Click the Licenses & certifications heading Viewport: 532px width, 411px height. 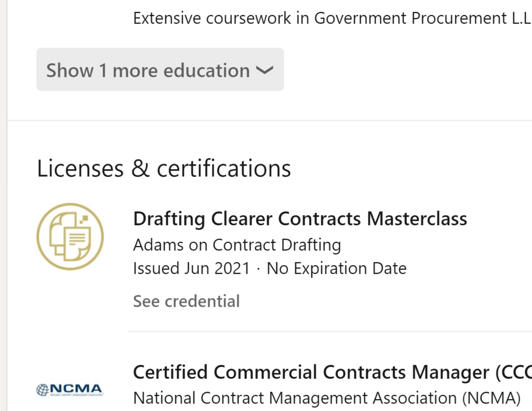pyautogui.click(x=164, y=167)
